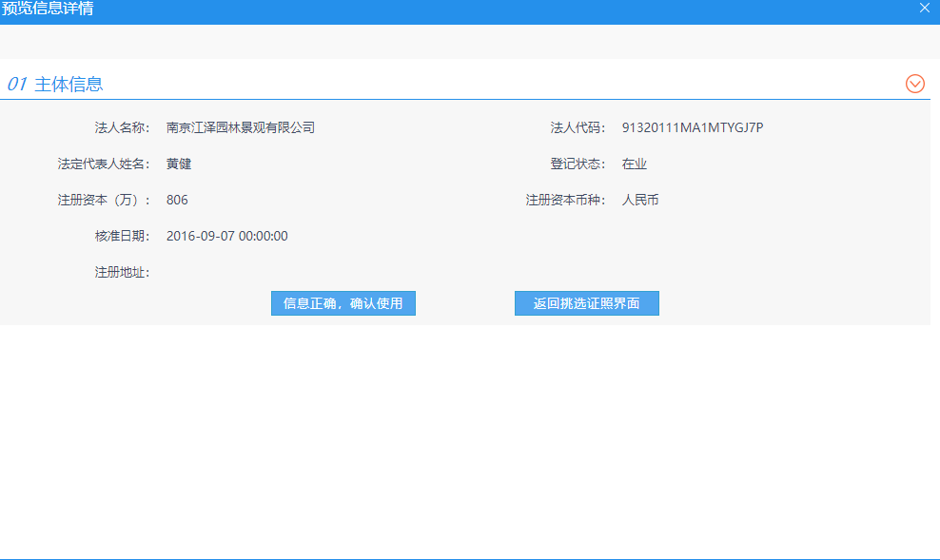Click approval date 2016-09-07 00:00:00
The image size is (940, 560).
(227, 236)
